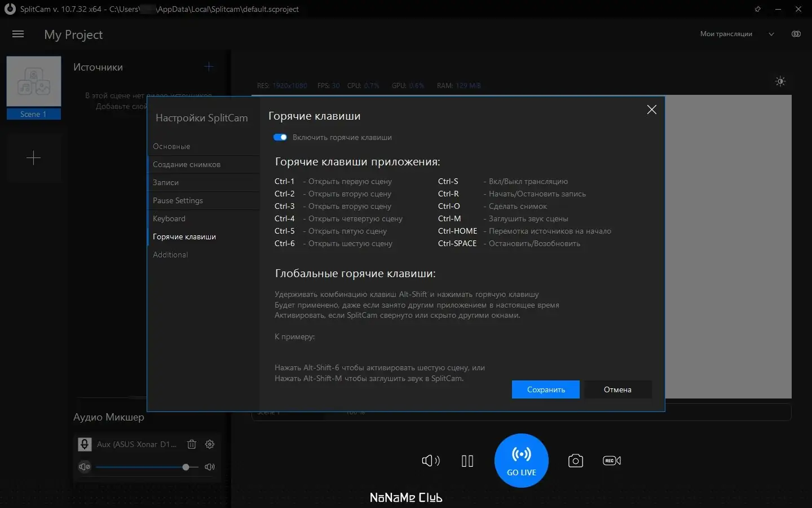The image size is (812, 508).
Task: Adjust brightness using the sun icon
Action: (x=780, y=82)
